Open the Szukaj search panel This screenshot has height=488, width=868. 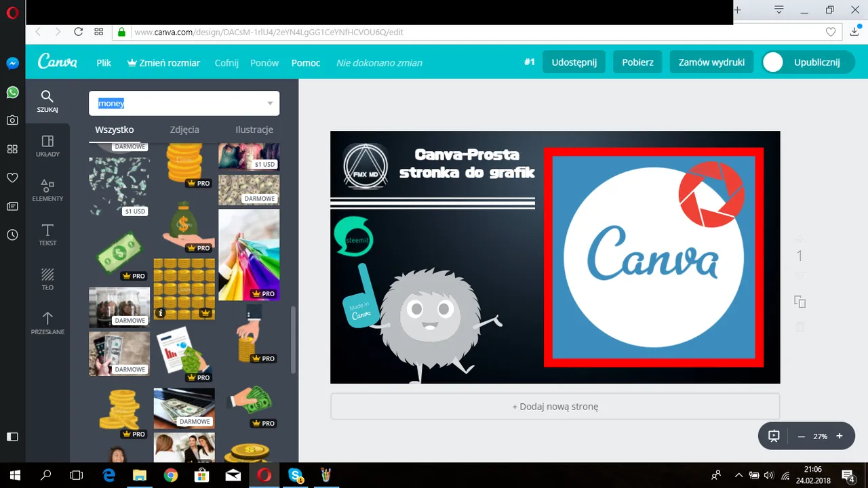47,101
